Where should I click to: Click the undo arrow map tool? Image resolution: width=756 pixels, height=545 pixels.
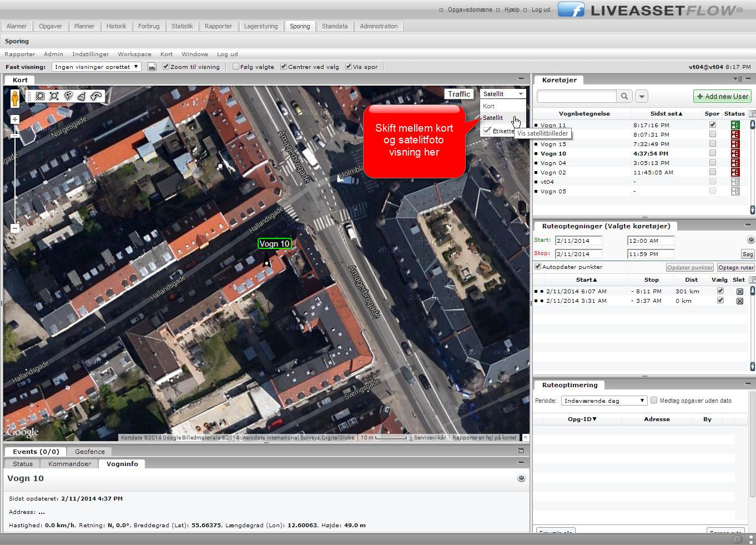coord(96,96)
